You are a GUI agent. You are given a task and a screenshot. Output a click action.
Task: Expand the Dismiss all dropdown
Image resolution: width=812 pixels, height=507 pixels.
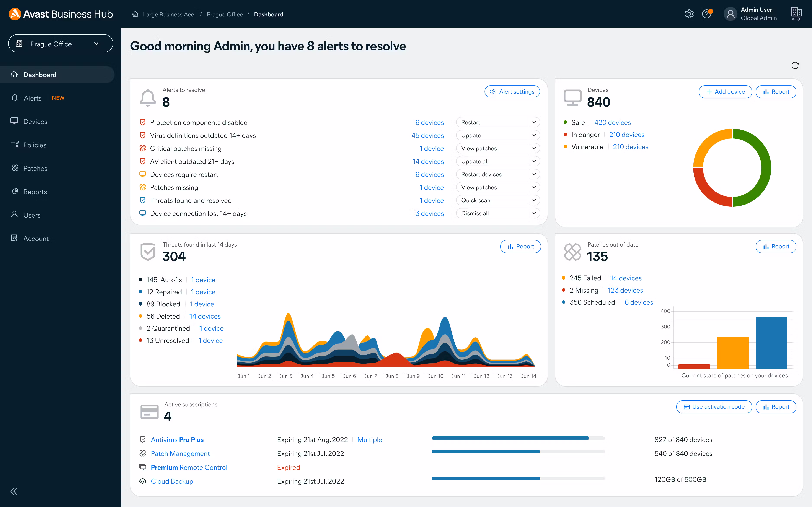(497, 213)
